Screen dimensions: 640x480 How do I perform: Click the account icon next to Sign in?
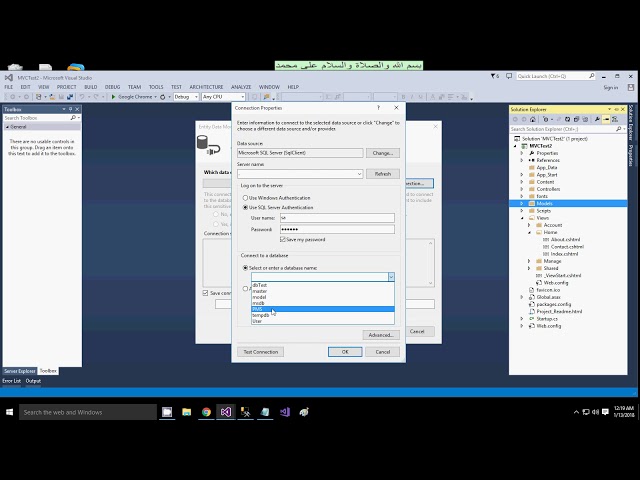click(631, 87)
